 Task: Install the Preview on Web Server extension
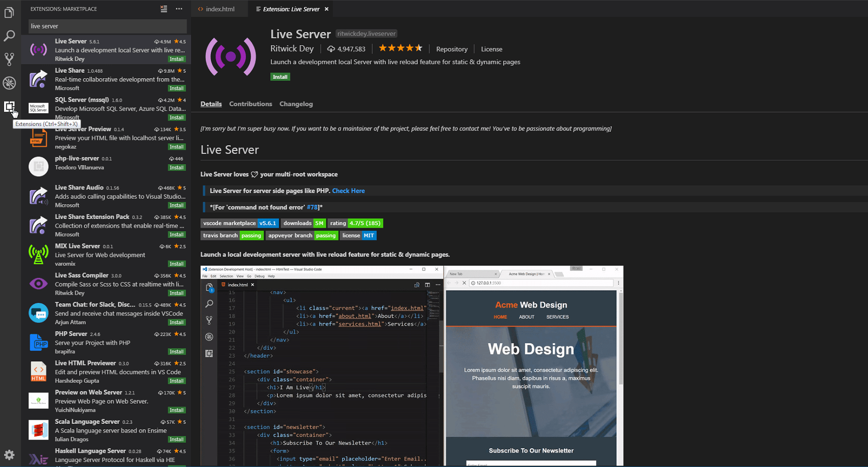(176, 410)
